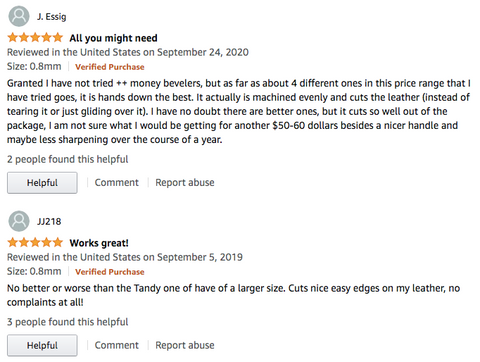This screenshot has width=480, height=362.
Task: Click Verified Purchase on the September 2020 review
Action: point(110,67)
